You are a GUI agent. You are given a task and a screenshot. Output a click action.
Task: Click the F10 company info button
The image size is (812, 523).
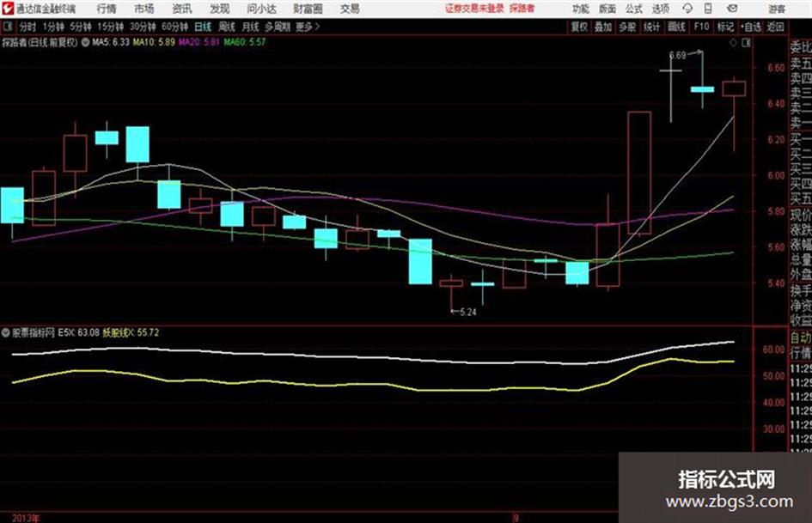coord(701,27)
